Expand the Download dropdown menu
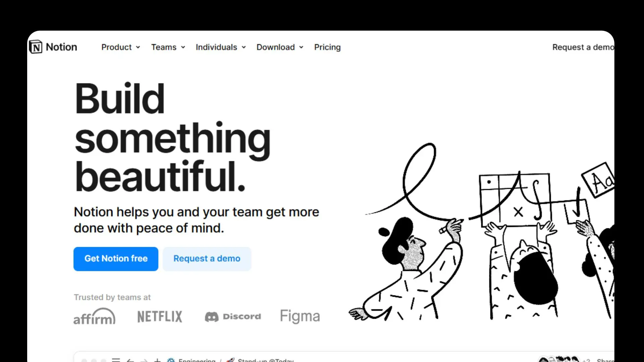This screenshot has width=644, height=362. pyautogui.click(x=280, y=47)
